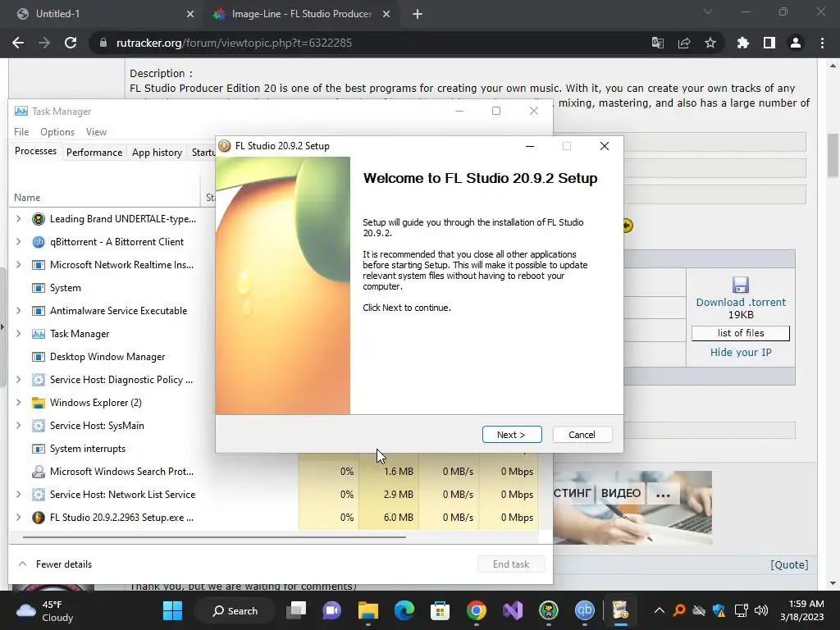
Task: Select the UNDERTALE-type process icon
Action: 39,218
